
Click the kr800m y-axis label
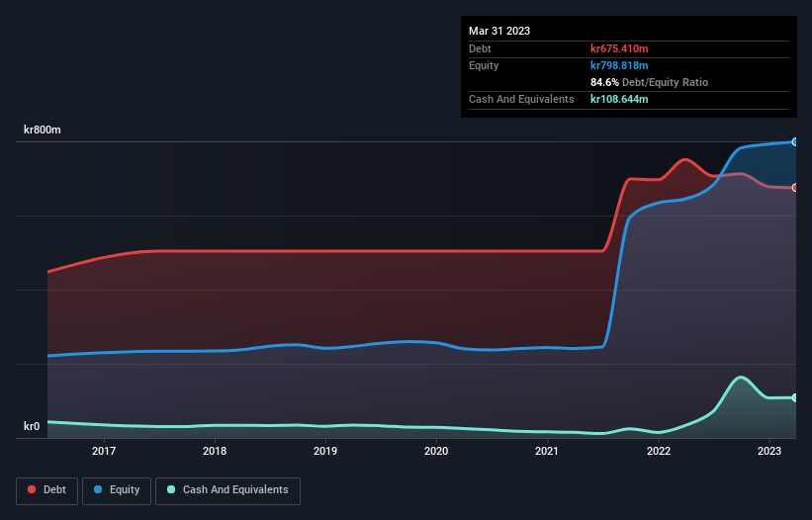(x=42, y=130)
